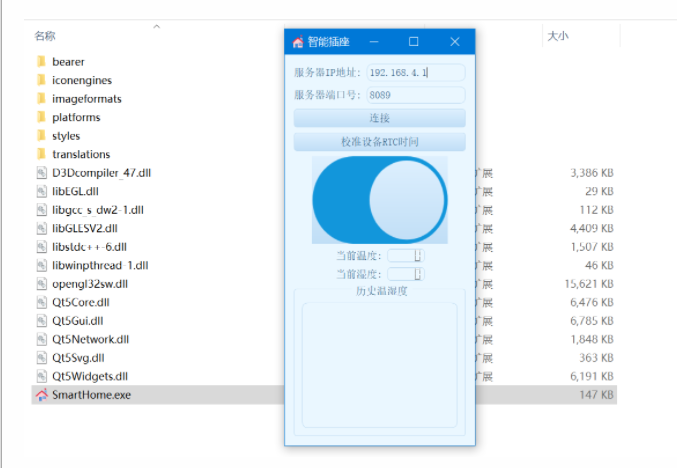Select the platforms folder name
This screenshot has width=677, height=468.
(76, 117)
